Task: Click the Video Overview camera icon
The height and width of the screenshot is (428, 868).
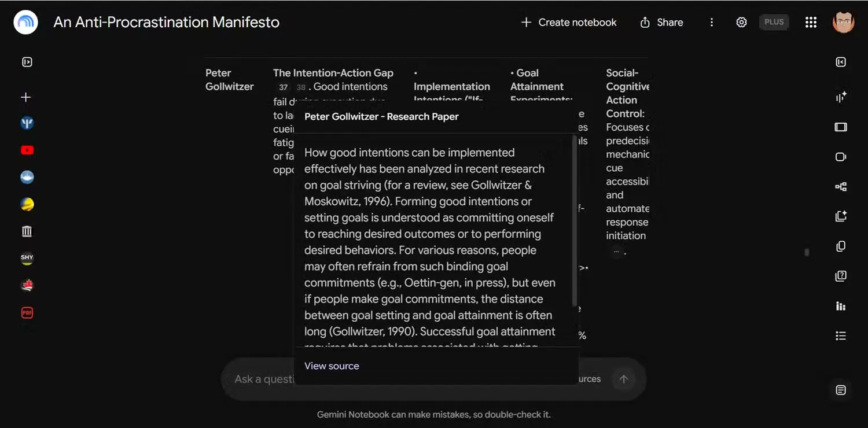Action: 841,157
